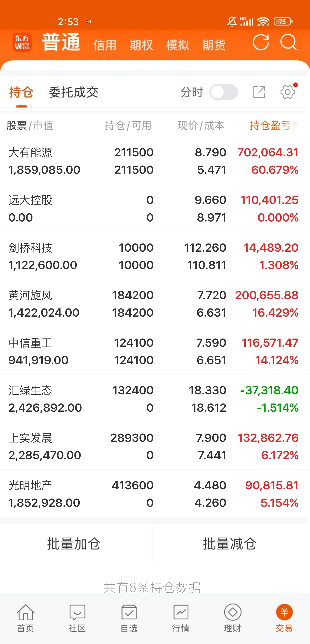Image resolution: width=310 pixels, height=644 pixels.
Task: Select the 模拟 tab
Action: tap(178, 45)
